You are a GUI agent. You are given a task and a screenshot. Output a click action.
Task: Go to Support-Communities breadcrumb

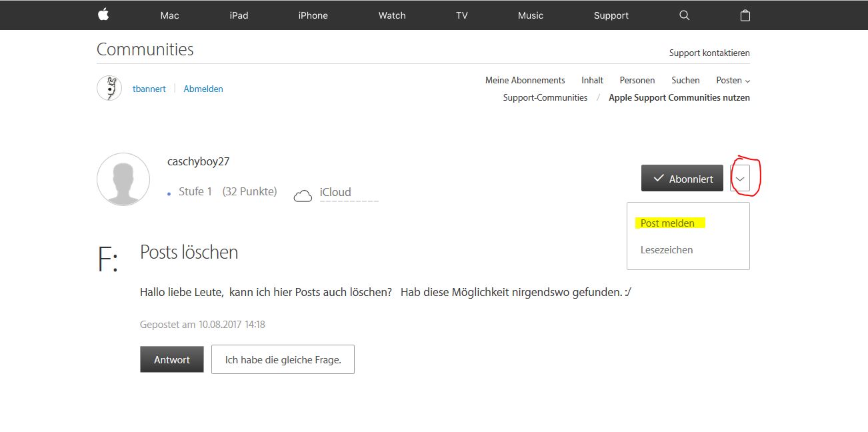(545, 97)
